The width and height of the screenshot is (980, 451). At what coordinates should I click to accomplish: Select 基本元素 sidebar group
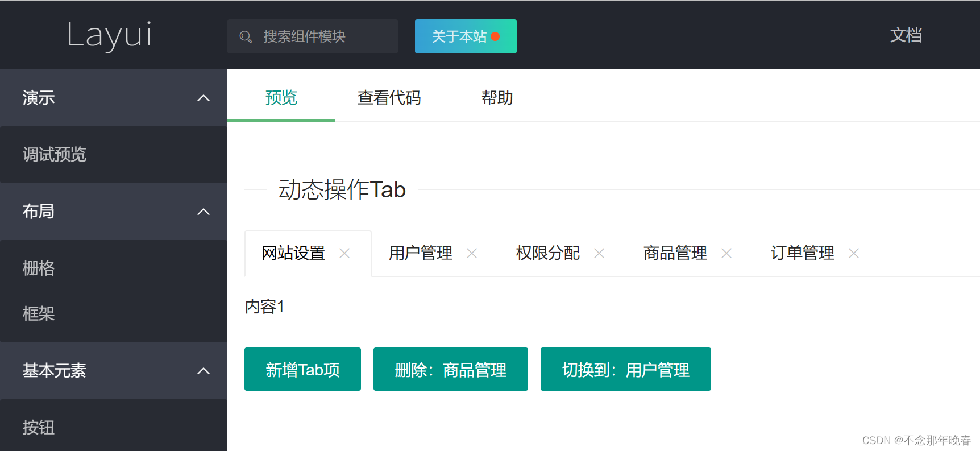114,371
